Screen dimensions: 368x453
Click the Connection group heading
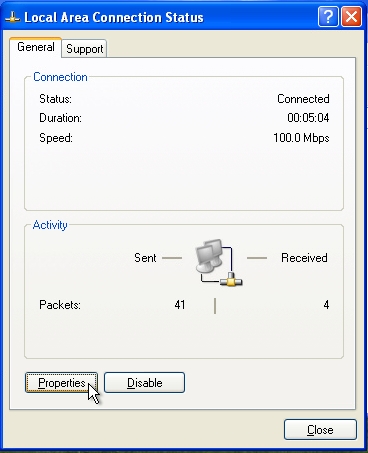point(60,77)
